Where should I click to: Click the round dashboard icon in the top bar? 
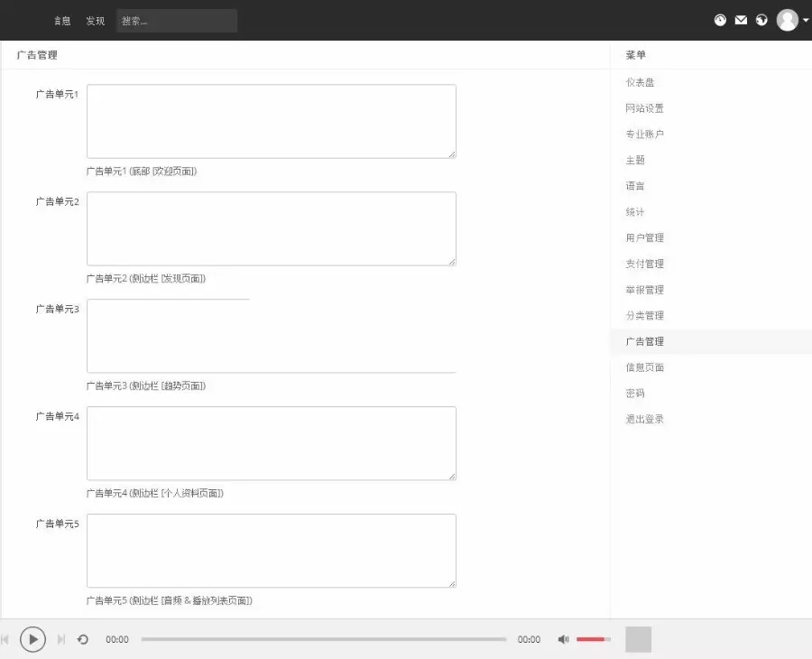pos(720,20)
